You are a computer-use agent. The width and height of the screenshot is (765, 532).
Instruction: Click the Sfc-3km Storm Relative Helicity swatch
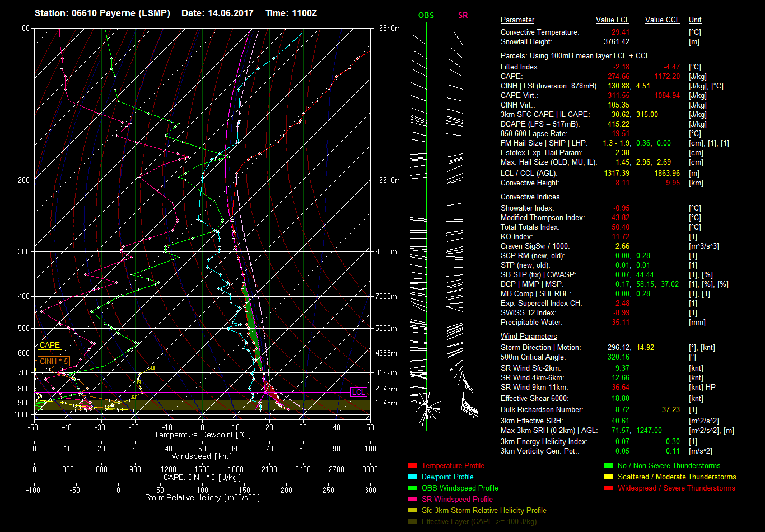[x=412, y=510]
